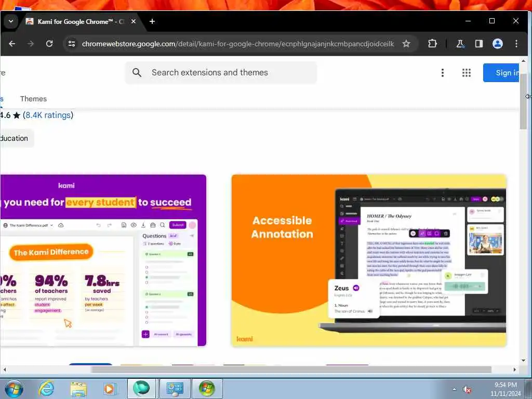Open the Google apps grid
Screen dimensions: 532x399
click(x=466, y=73)
